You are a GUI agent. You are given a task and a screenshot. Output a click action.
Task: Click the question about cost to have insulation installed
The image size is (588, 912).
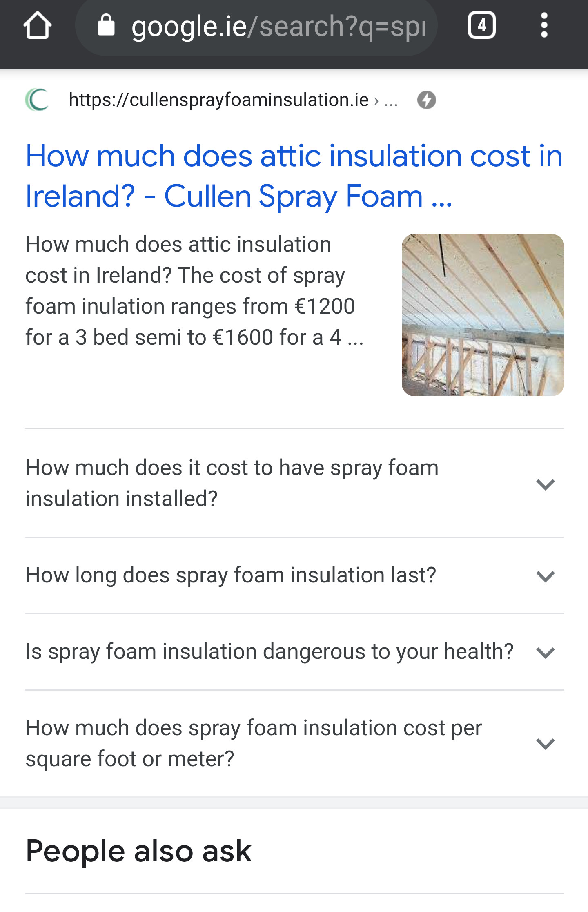(x=232, y=483)
